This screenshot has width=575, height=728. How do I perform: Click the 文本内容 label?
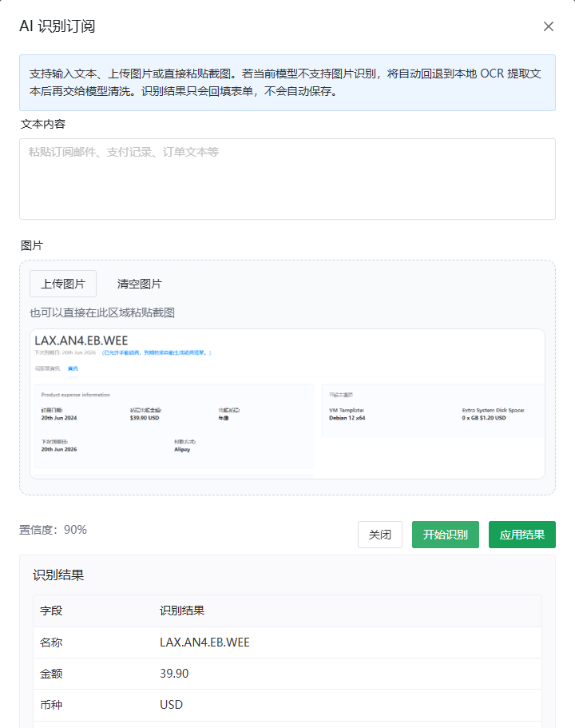pos(43,124)
